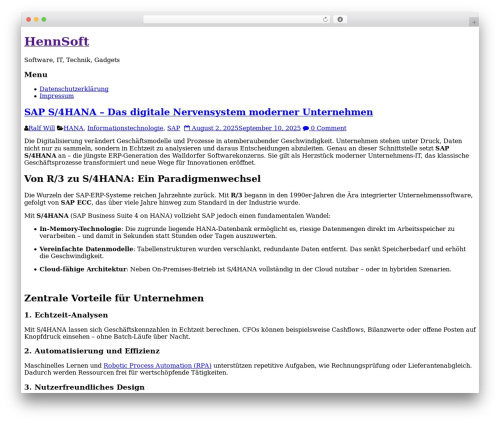Click the new tab plus button

(474, 22)
